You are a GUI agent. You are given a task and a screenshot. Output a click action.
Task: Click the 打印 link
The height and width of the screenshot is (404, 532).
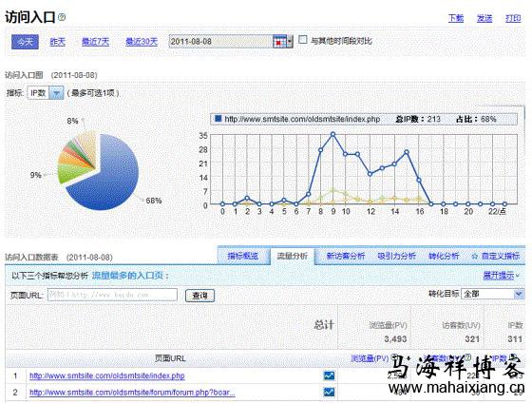[513, 18]
